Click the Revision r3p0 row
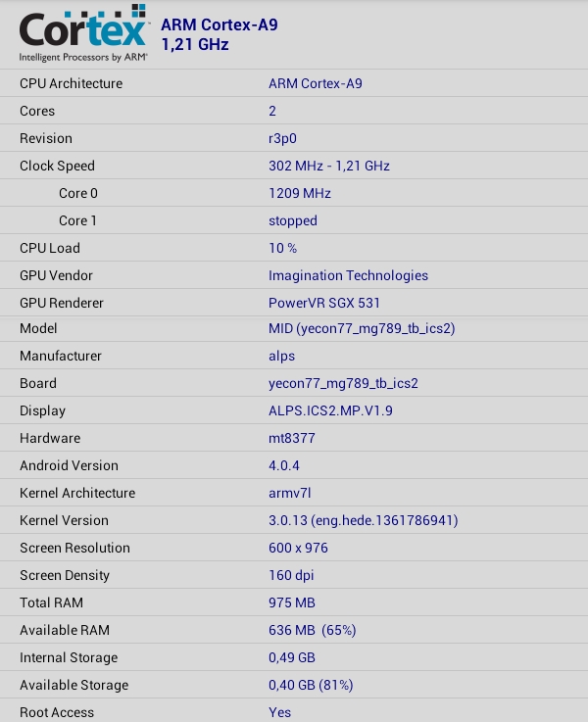Viewport: 588px width, 722px height. coord(294,138)
